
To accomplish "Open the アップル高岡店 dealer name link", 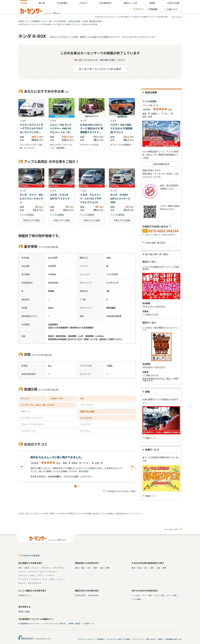I will [149, 101].
